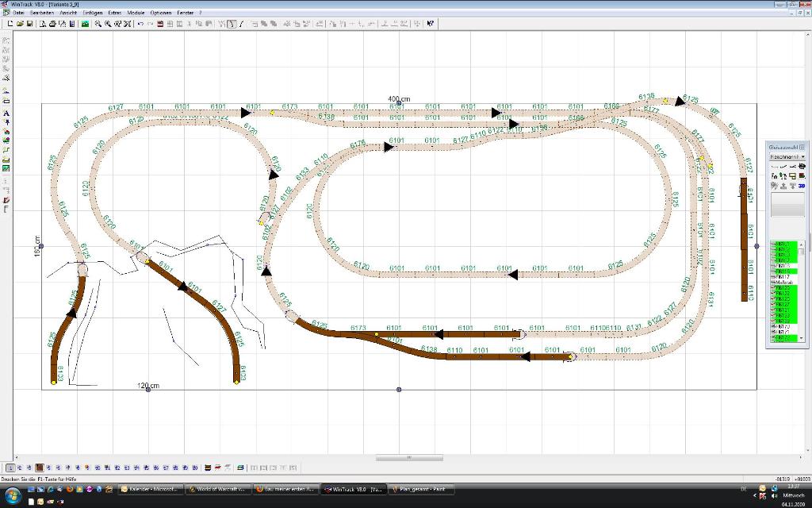Choose the locomotive icon in Gleisauswahl panel

pyautogui.click(x=802, y=167)
